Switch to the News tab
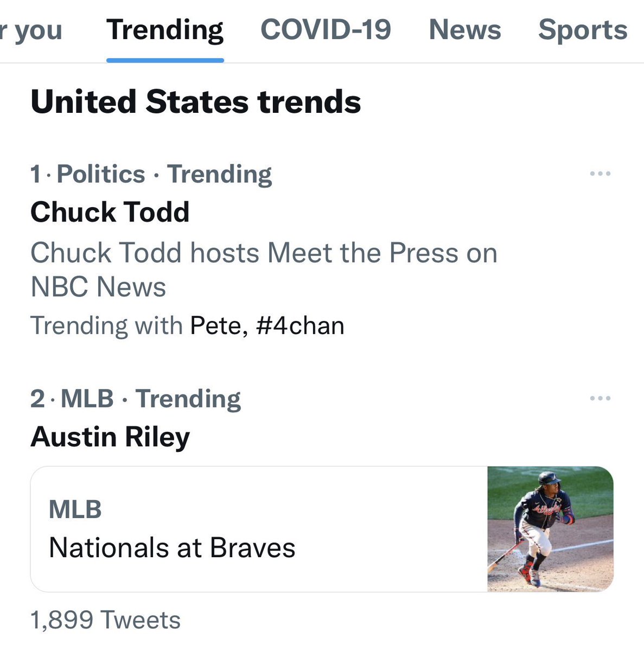This screenshot has width=644, height=651. tap(465, 30)
